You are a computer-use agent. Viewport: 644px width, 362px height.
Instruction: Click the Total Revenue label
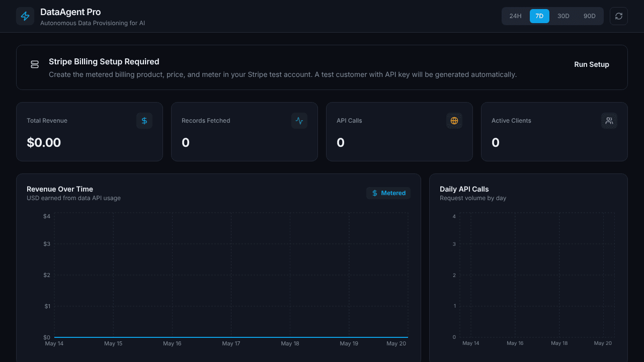[47, 121]
